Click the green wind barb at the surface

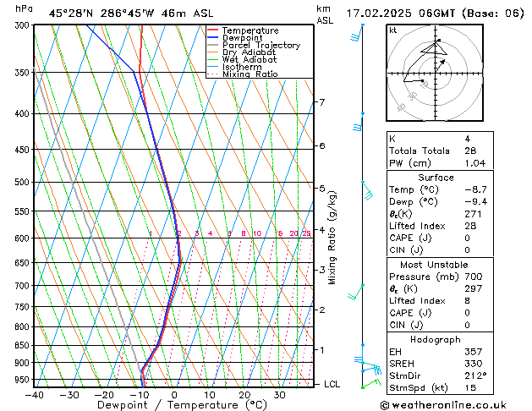(x=365, y=384)
